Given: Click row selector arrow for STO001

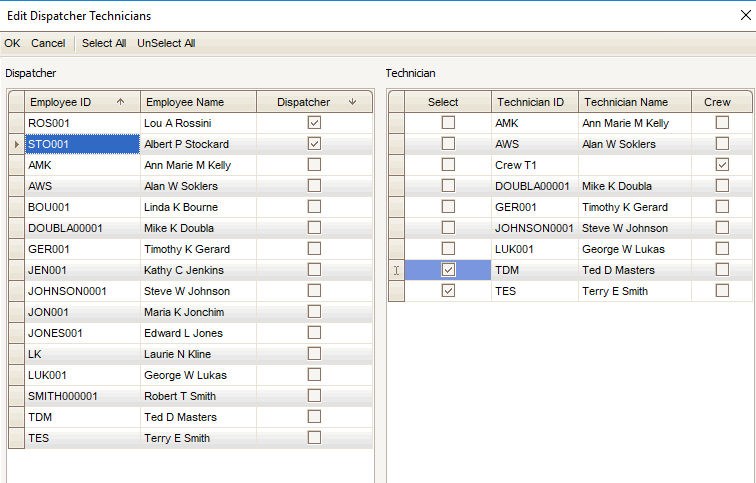Looking at the screenshot, I should (15, 144).
